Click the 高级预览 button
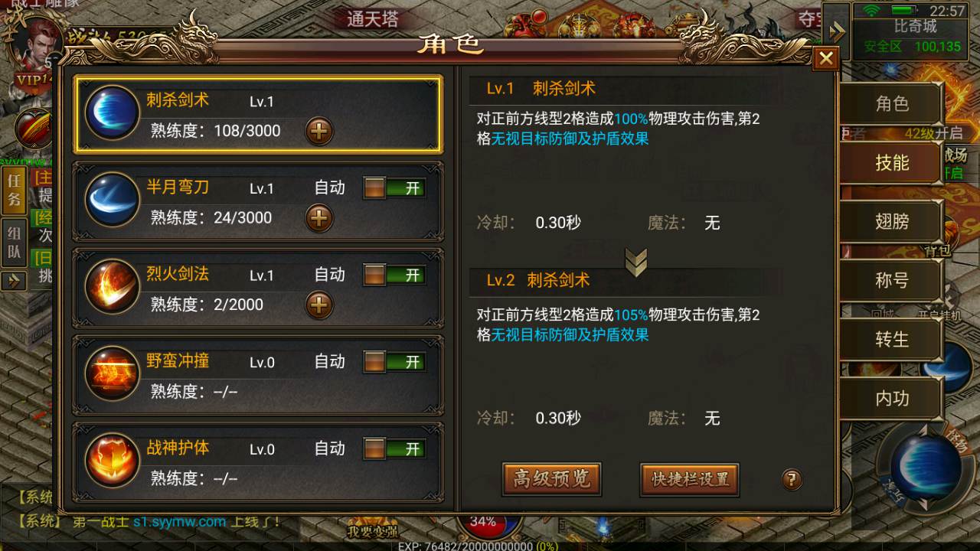Screen dimensions: 980x551 (x=551, y=479)
